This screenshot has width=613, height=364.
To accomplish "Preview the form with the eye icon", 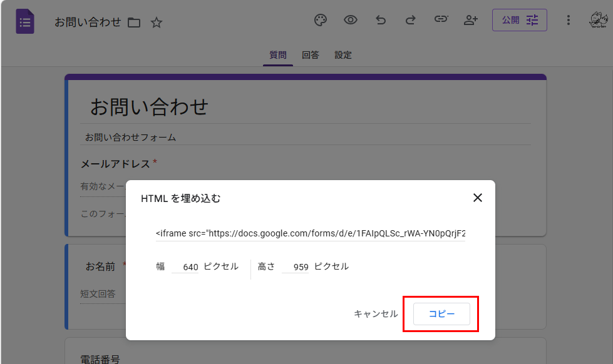I will (x=350, y=19).
